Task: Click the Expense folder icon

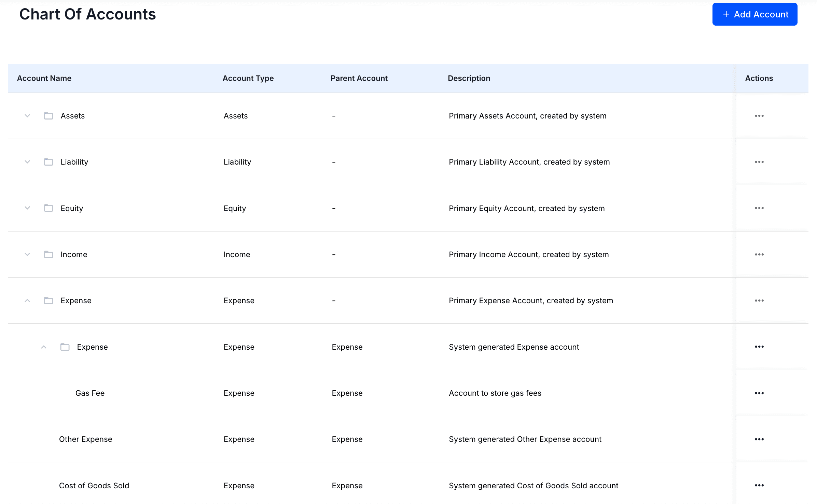Action: tap(48, 300)
